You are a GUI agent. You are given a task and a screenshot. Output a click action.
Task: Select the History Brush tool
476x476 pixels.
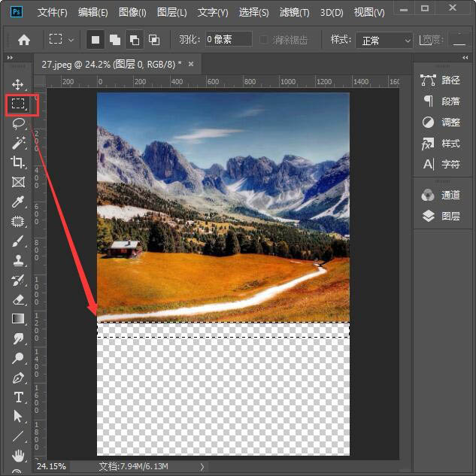(18, 280)
